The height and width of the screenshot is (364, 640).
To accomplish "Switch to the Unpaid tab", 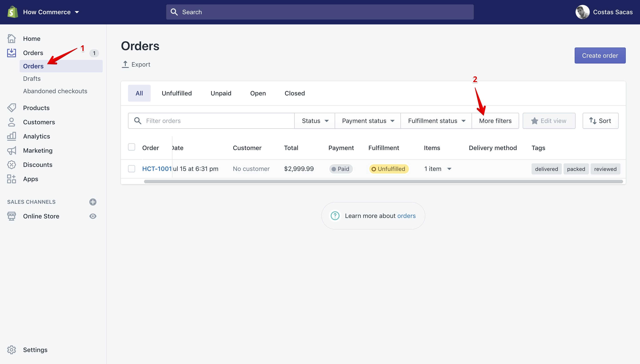I will coord(221,93).
